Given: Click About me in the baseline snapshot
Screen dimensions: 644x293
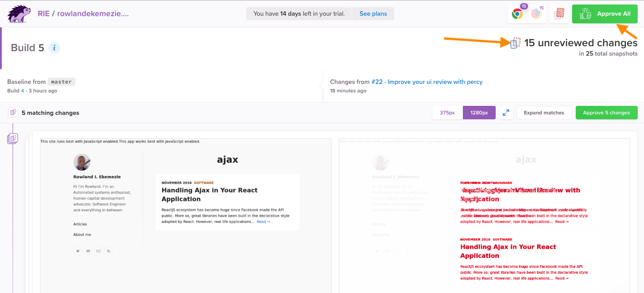Looking at the screenshot, I should (82, 235).
